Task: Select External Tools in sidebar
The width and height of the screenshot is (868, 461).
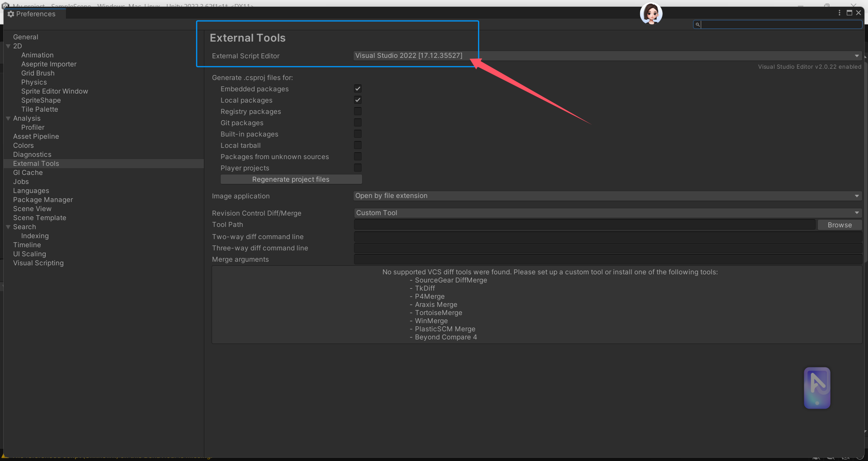Action: pos(36,164)
